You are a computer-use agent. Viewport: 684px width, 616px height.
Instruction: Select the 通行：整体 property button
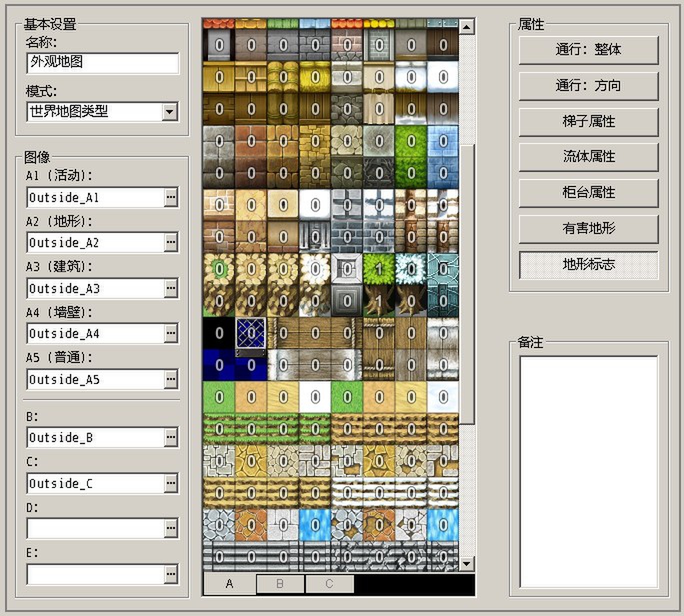click(x=588, y=50)
